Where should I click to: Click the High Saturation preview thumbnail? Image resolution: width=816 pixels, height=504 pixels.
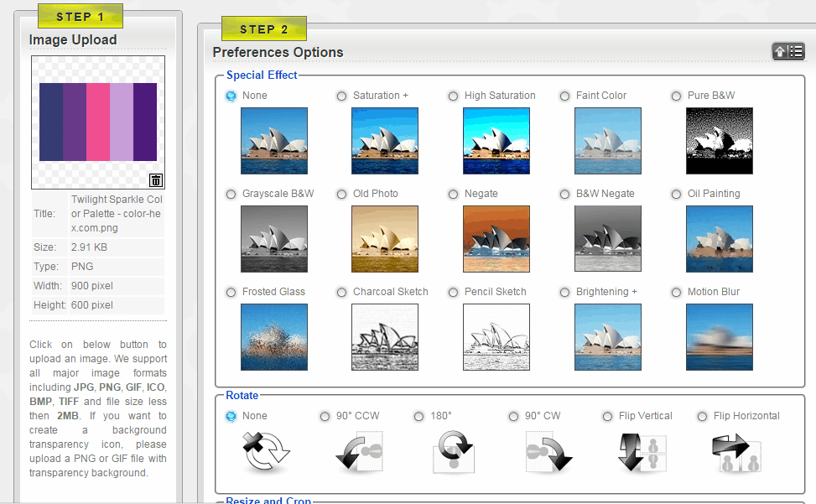(x=496, y=141)
